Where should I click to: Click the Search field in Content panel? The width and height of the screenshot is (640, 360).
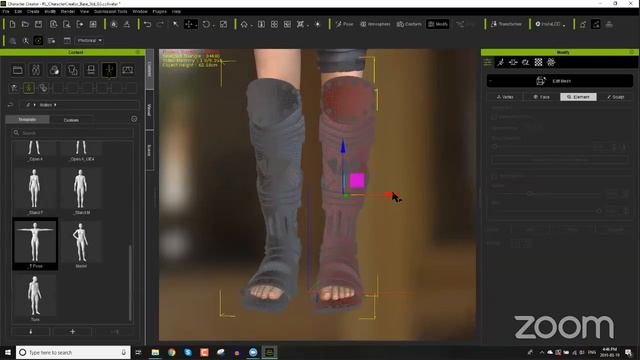coord(73,133)
